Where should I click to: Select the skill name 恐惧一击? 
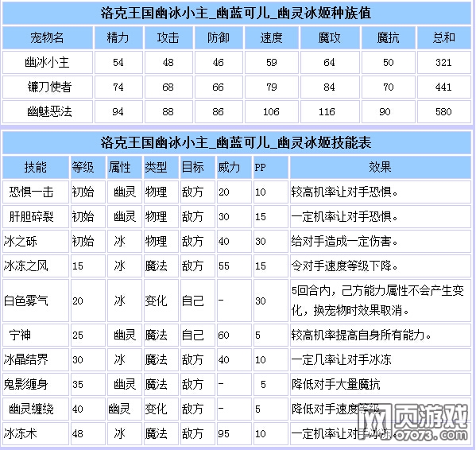31,192
